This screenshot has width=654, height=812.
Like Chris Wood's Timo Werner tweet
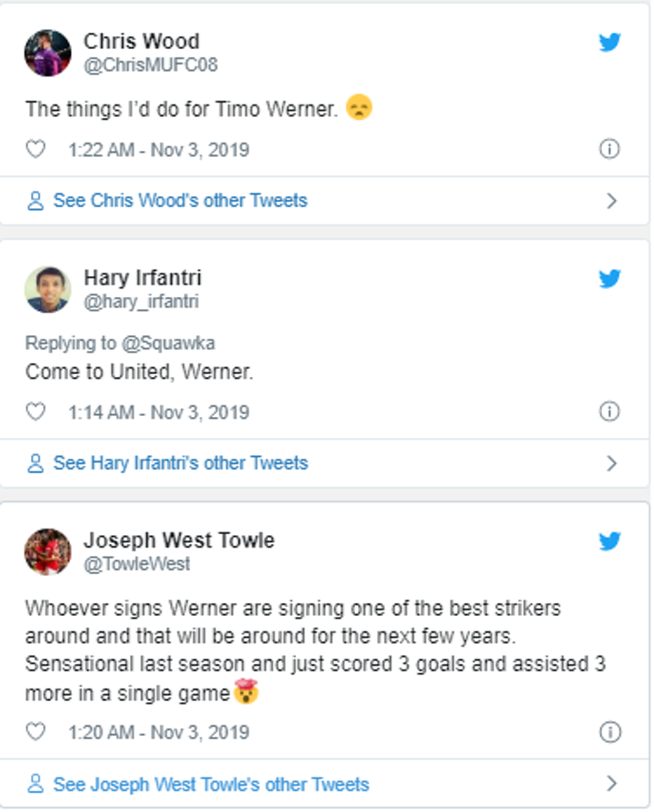(35, 149)
